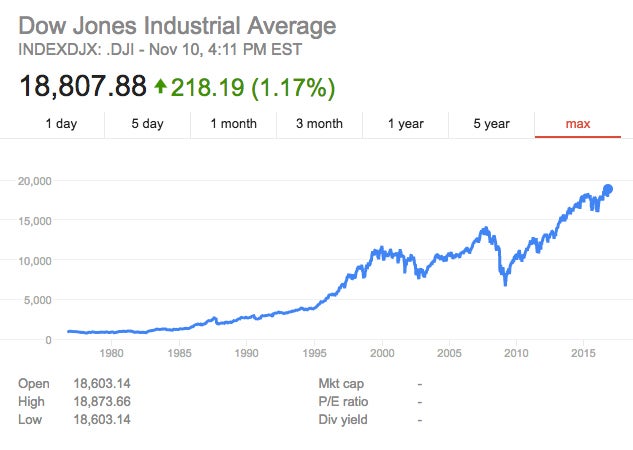The height and width of the screenshot is (450, 633).
Task: Click the 2000 year axis label
Action: click(x=382, y=353)
